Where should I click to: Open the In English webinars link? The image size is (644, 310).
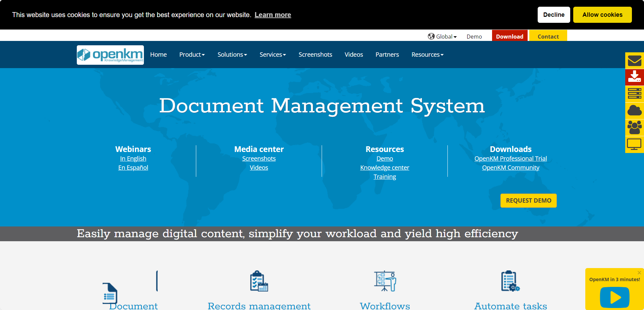point(133,159)
